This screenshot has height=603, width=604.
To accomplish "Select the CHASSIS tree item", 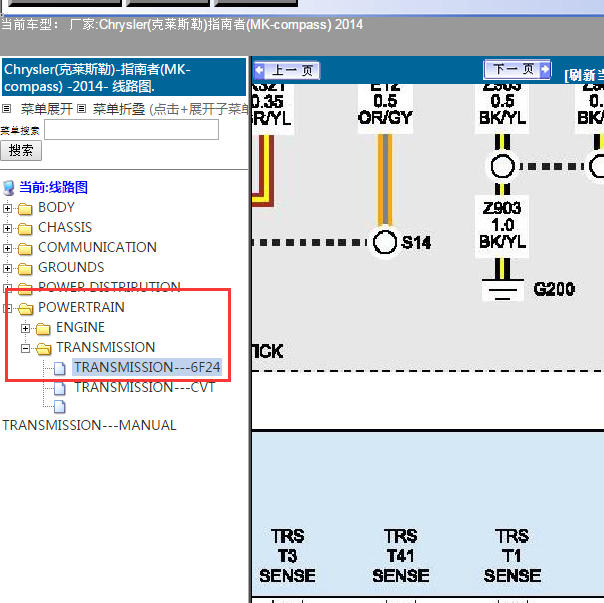I will [x=65, y=227].
